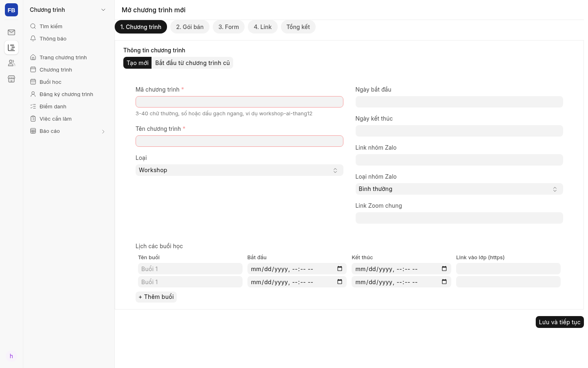Click the Ngày bắt đầu field
Image resolution: width=588 pixels, height=368 pixels.
click(x=459, y=102)
